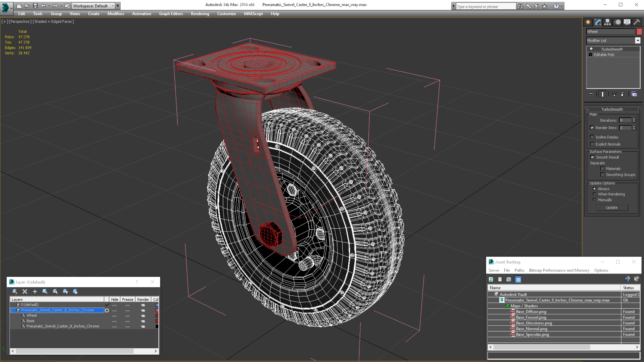This screenshot has height=362, width=644.
Task: Select the When Rendering radio option
Action: pos(594,194)
